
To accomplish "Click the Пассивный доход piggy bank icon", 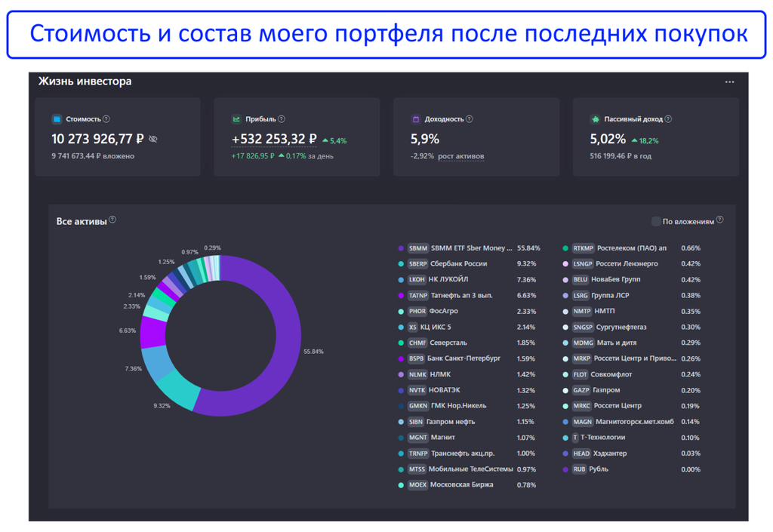I will (x=595, y=119).
